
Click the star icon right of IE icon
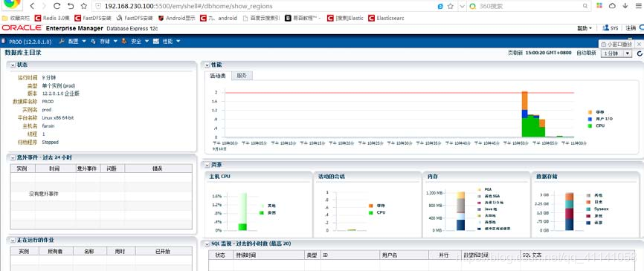click(x=450, y=6)
